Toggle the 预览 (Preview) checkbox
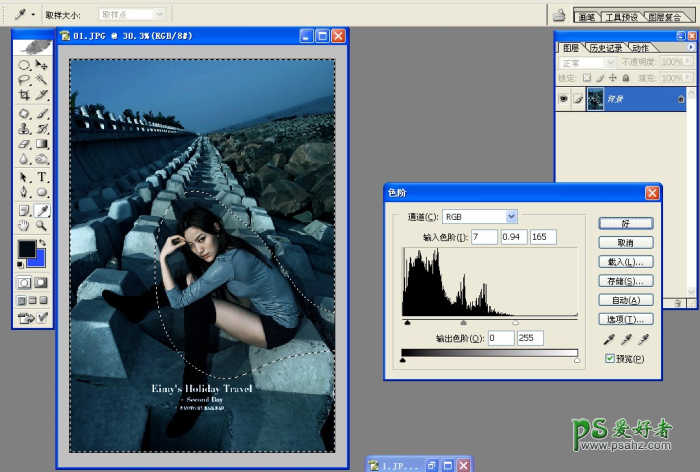 [x=610, y=359]
